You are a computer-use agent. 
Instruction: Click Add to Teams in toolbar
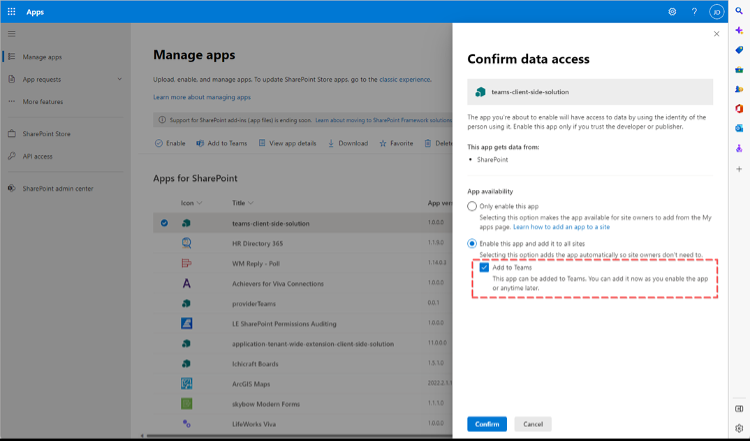[x=222, y=143]
